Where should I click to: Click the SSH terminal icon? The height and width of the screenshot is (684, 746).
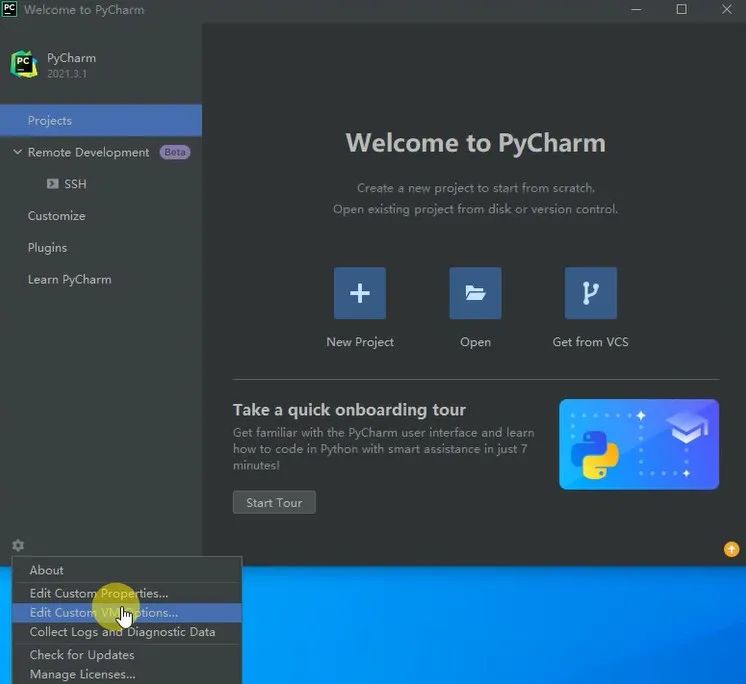tap(53, 184)
